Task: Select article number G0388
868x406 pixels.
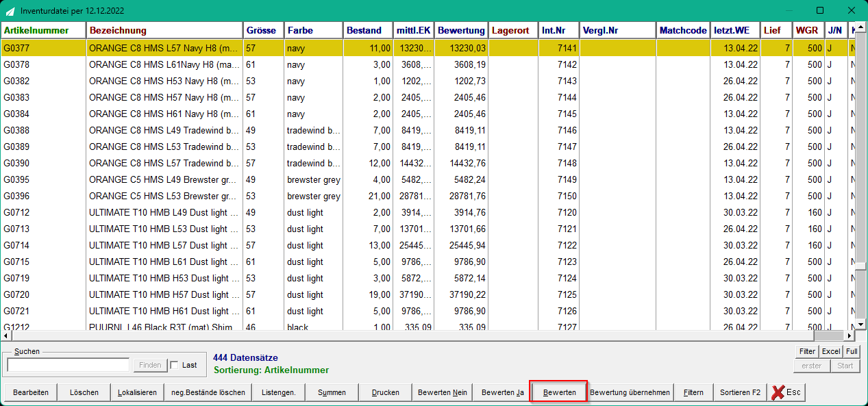Action: (16, 130)
